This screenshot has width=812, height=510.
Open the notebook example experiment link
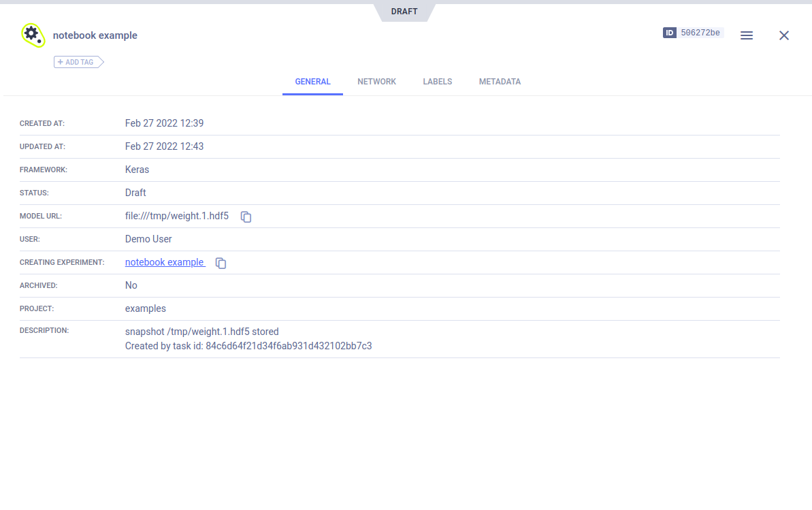[x=164, y=262]
